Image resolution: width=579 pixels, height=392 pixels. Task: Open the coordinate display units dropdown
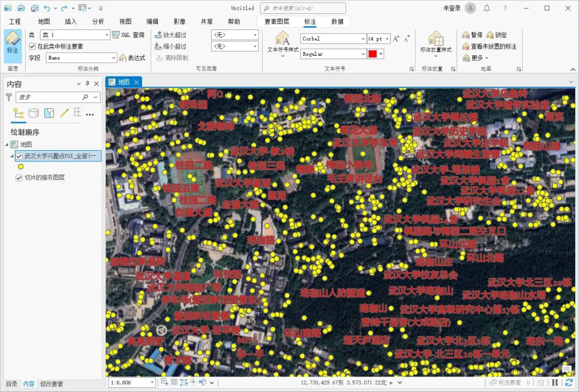[x=399, y=383]
